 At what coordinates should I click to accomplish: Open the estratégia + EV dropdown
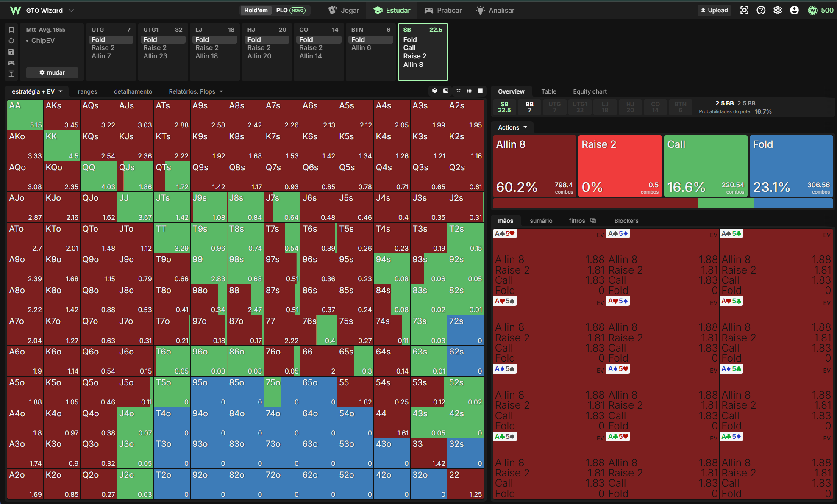point(37,91)
